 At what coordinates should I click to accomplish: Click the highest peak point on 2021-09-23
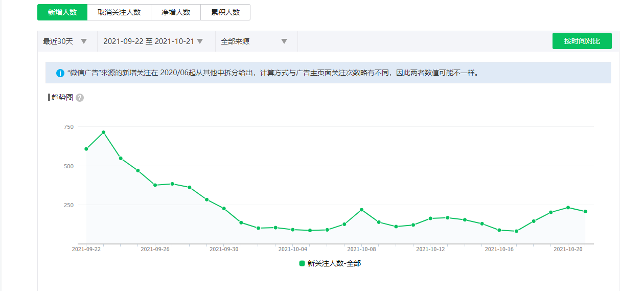tap(103, 132)
